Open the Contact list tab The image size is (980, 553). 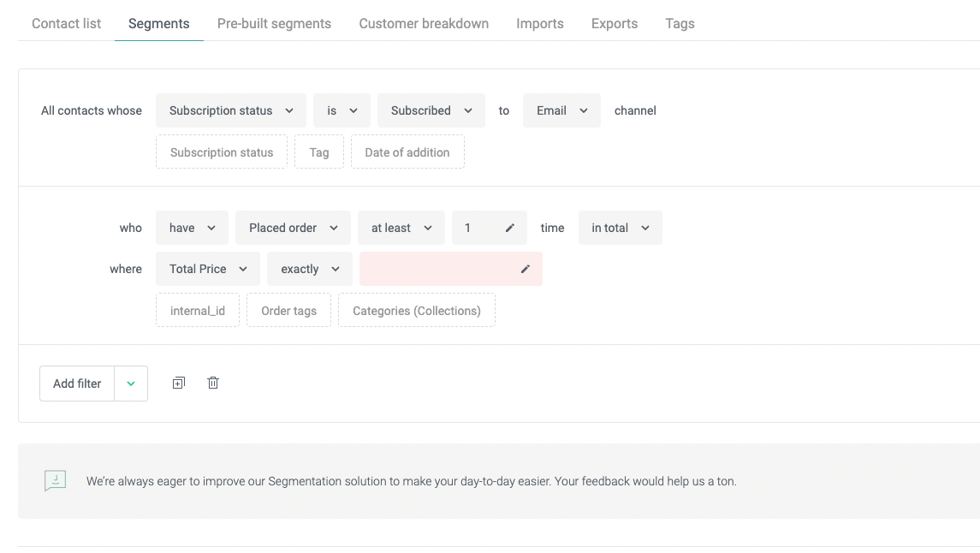tap(66, 24)
